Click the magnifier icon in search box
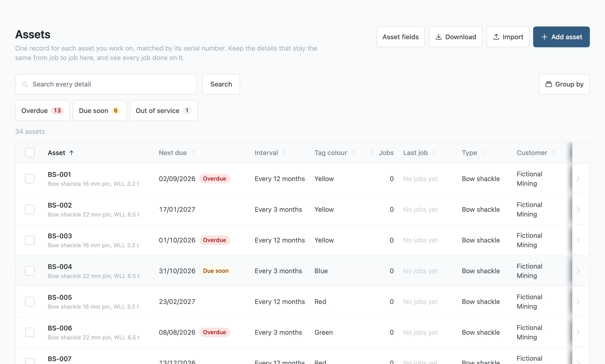 [x=25, y=84]
